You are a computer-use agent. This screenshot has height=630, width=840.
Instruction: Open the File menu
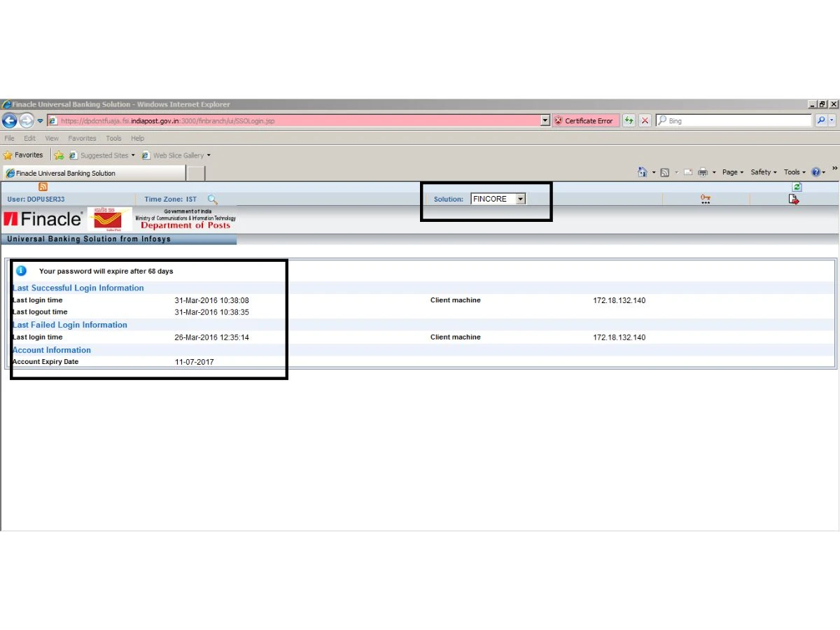pyautogui.click(x=9, y=139)
